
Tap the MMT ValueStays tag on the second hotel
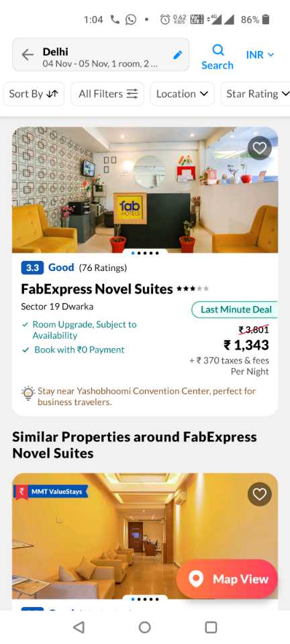tap(51, 491)
